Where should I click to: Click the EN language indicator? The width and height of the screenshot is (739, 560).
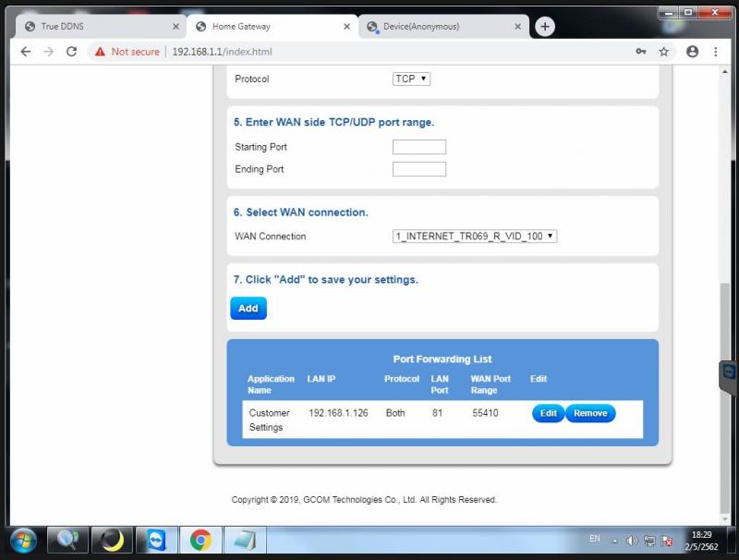tap(595, 539)
